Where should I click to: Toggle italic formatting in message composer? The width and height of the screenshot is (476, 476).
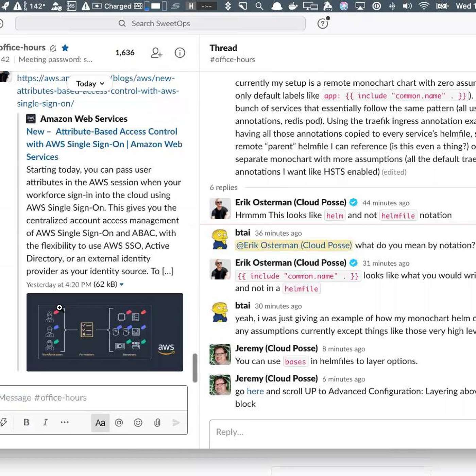click(45, 422)
